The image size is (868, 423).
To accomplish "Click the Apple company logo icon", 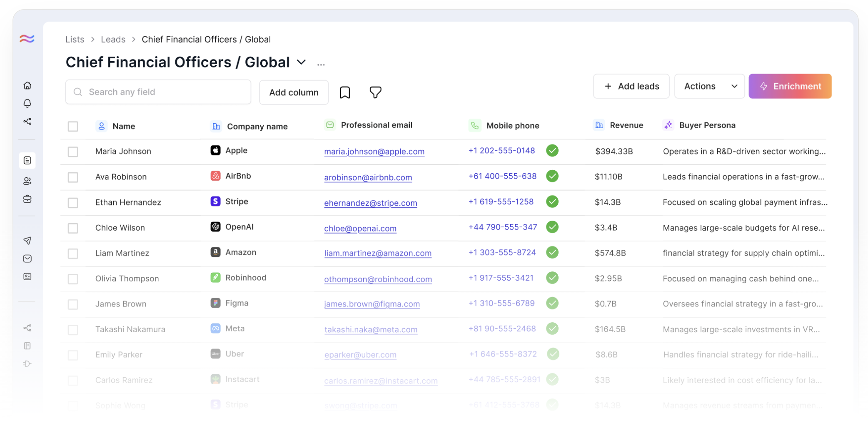I will 215,150.
